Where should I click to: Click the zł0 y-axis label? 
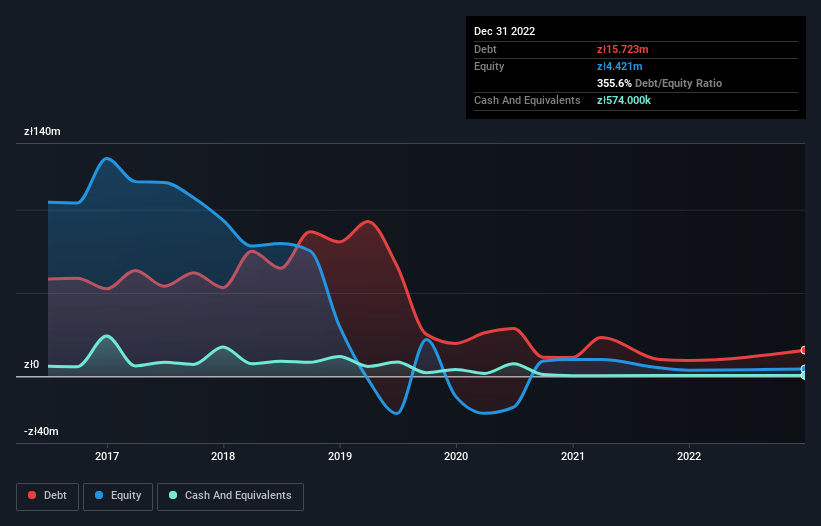pos(31,364)
